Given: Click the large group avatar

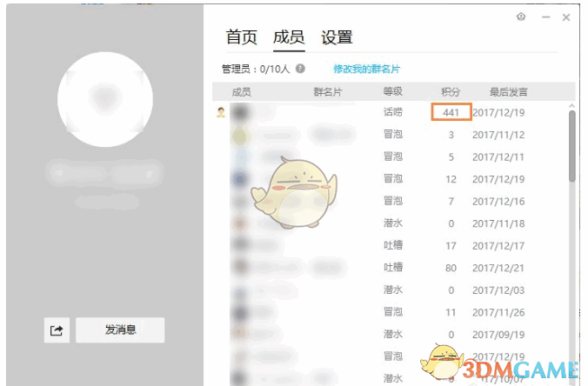Looking at the screenshot, I should [x=105, y=99].
